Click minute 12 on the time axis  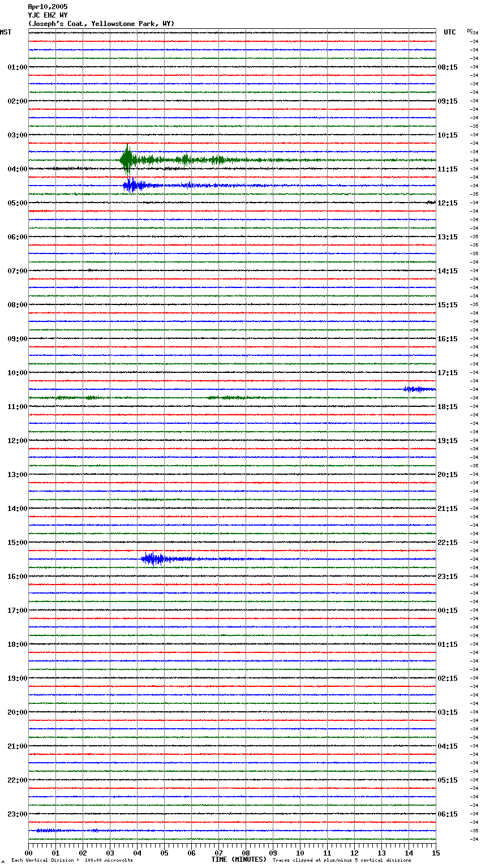(x=354, y=853)
